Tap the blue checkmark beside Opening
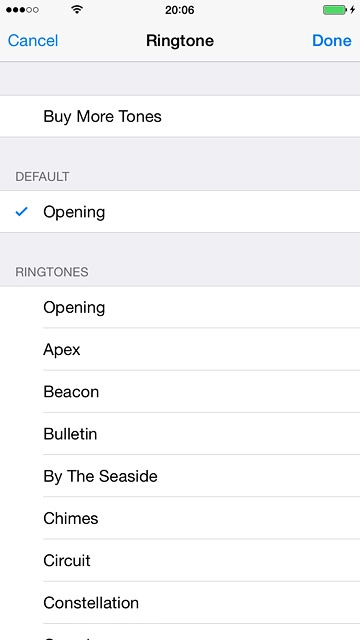360x640 pixels. (21, 211)
